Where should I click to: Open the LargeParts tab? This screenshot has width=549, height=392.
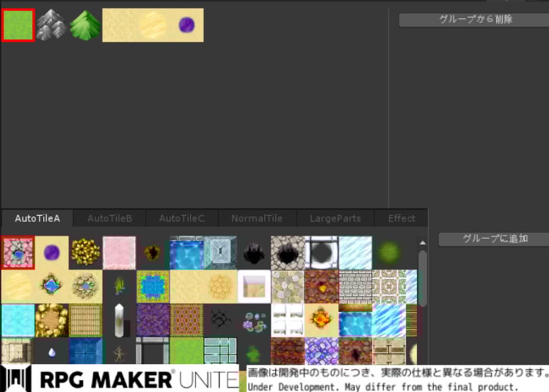coord(336,218)
